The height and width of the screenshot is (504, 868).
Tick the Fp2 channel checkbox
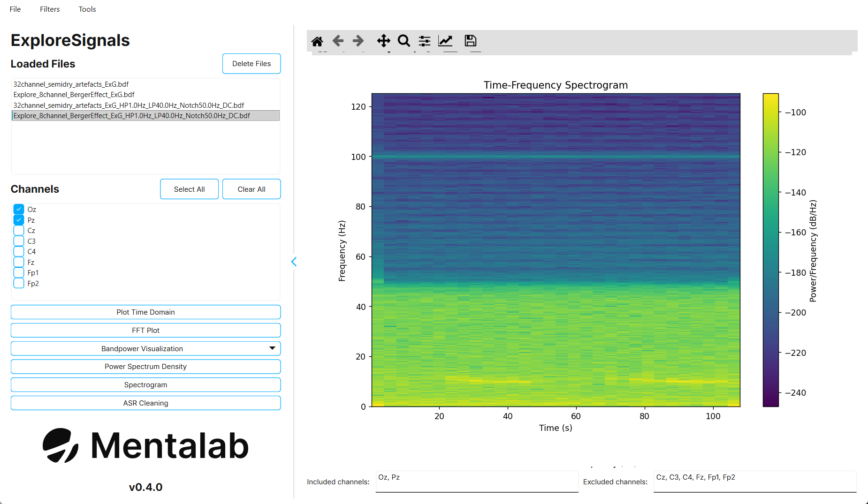[19, 283]
